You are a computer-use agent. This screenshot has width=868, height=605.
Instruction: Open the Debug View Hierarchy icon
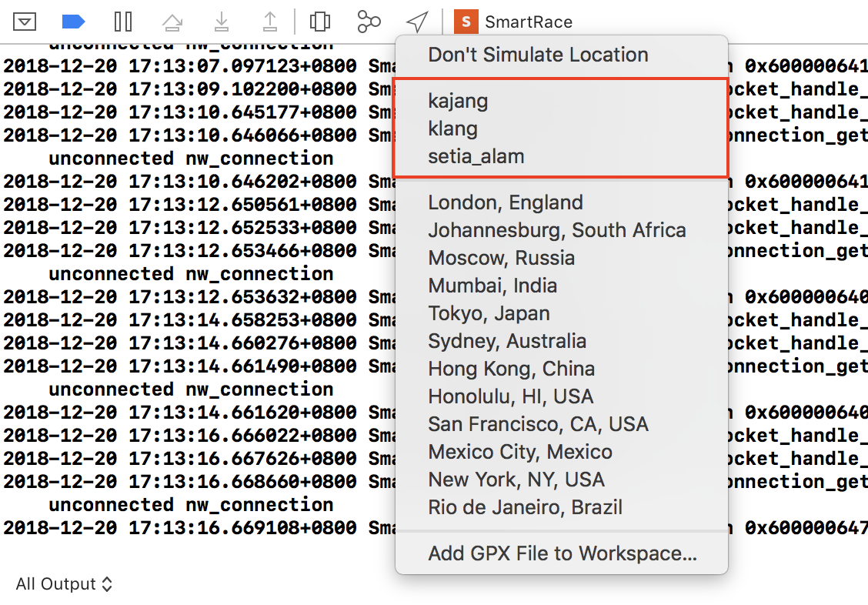click(x=320, y=22)
